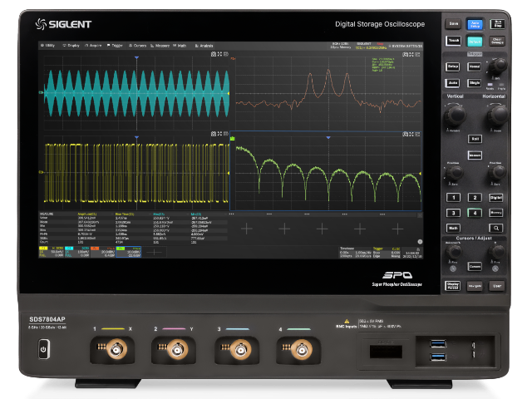Toggle channel 2 button on panel
Screen dimensions: 532x399
pos(475,198)
